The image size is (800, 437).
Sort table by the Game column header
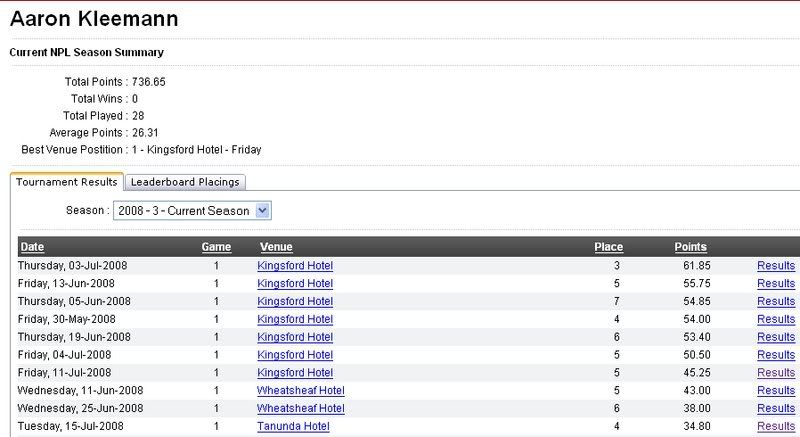tap(216, 247)
